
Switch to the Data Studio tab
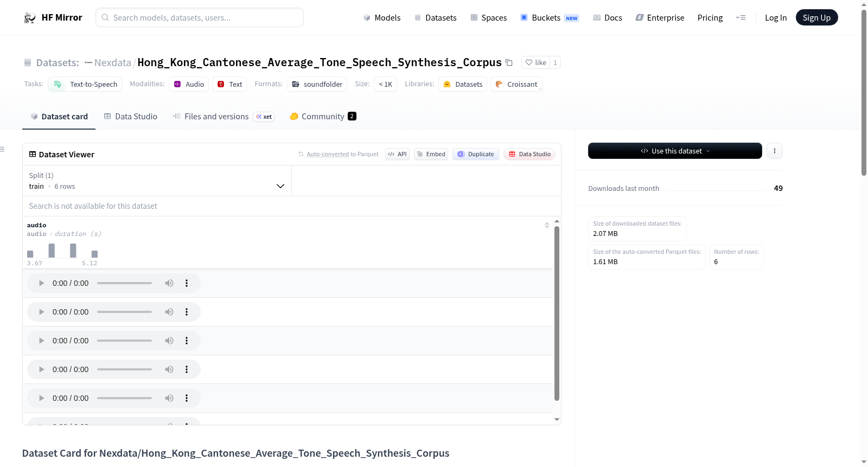tap(131, 117)
